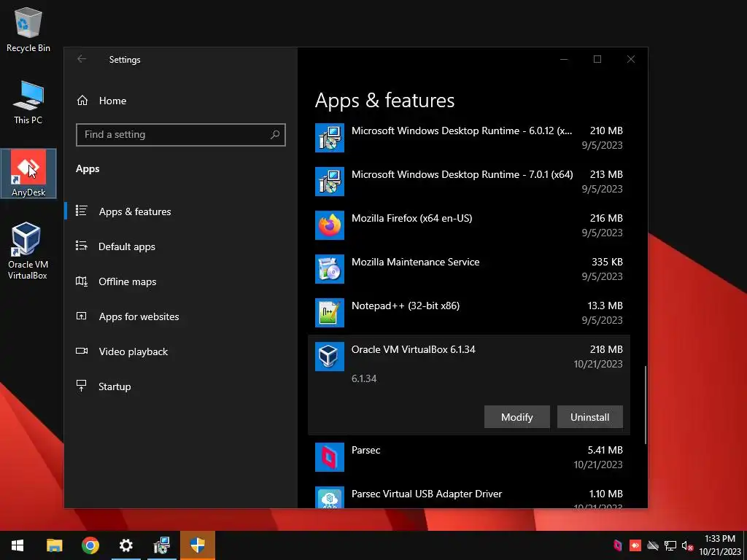
Task: Click the Desktop Runtime 7.0.1 app icon
Action: [x=330, y=182]
